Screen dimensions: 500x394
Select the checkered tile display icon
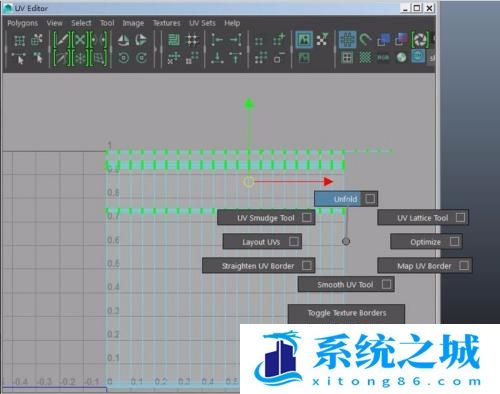tap(365, 58)
